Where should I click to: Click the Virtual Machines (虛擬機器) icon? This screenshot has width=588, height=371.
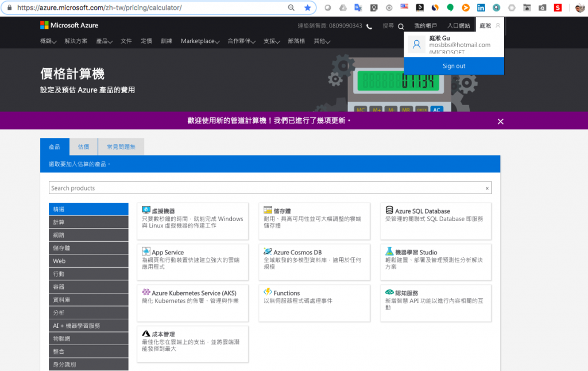tap(146, 210)
